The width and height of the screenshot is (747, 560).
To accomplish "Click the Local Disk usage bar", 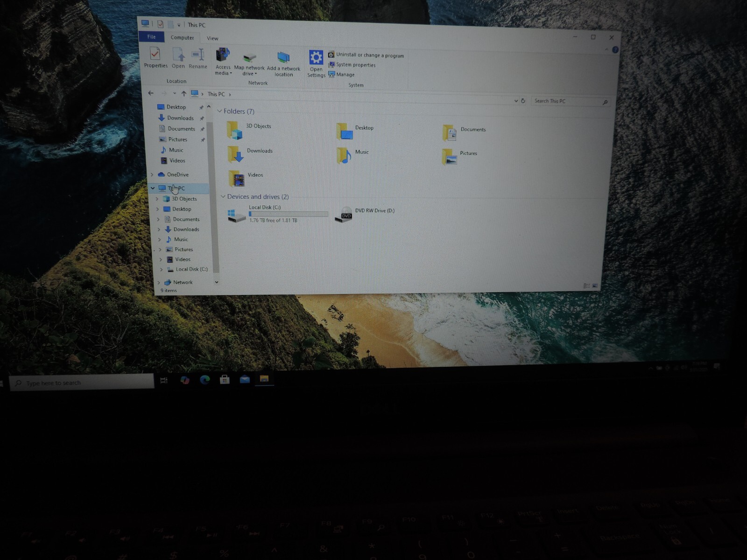I will click(x=288, y=214).
